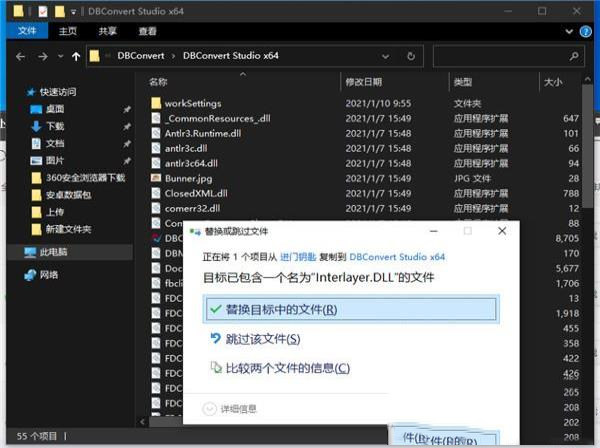Expand details (详细信息) in the replace dialog
The image size is (600, 448).
point(236,408)
